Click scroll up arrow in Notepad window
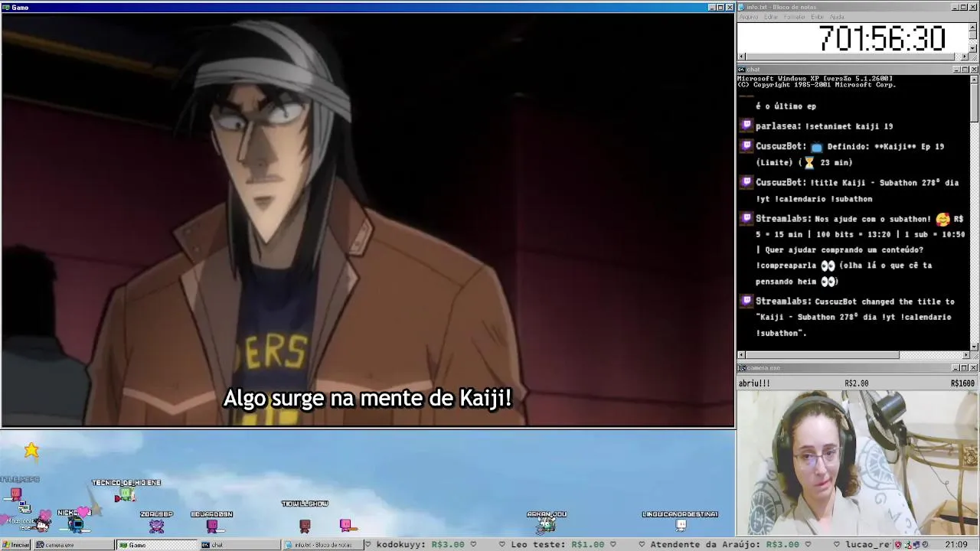Viewport: 980px width, 551px height. pos(972,27)
